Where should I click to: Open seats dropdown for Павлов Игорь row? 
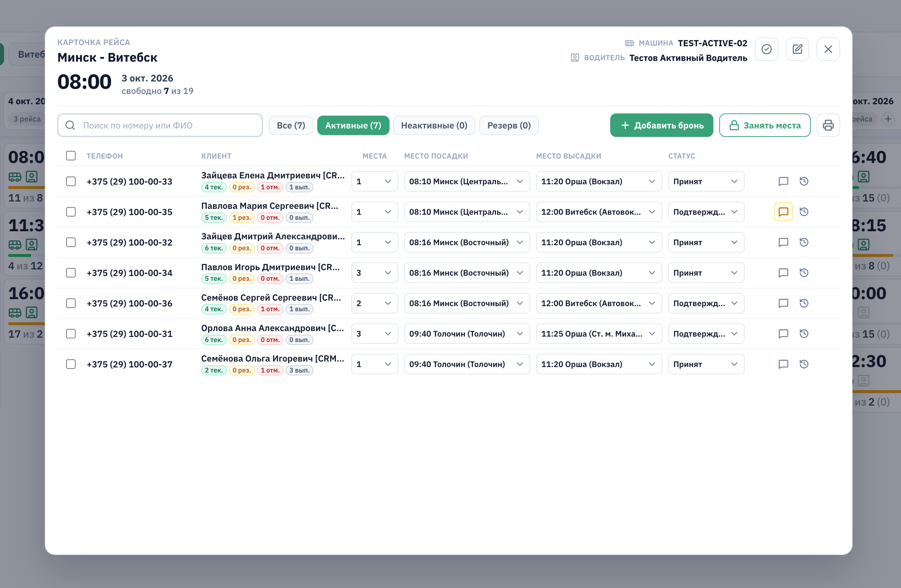click(x=374, y=273)
